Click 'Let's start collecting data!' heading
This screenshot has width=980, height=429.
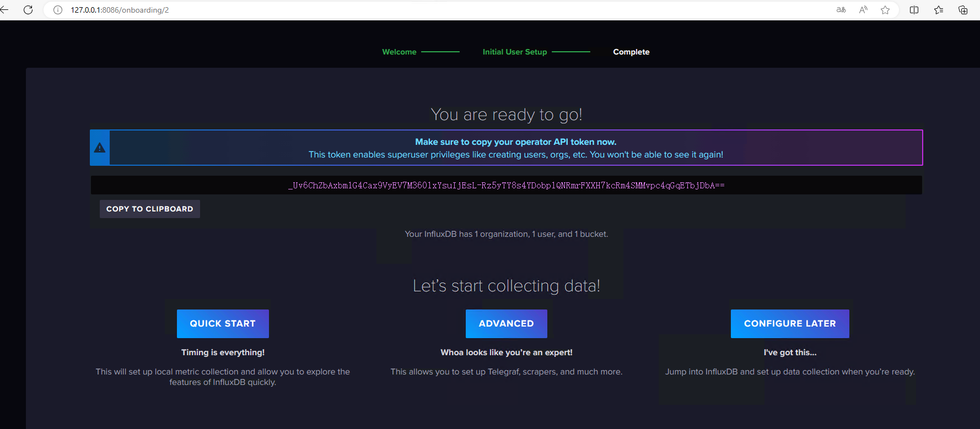(507, 286)
